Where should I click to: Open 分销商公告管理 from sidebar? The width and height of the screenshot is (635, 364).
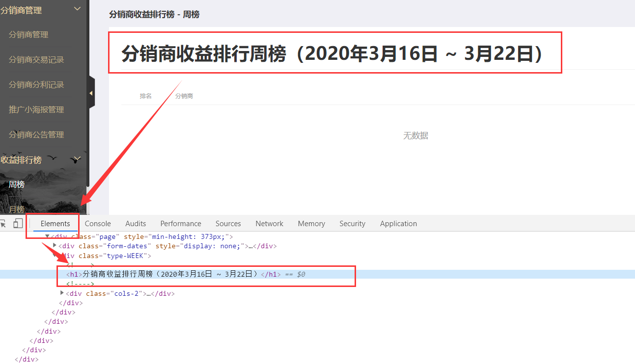pos(36,135)
